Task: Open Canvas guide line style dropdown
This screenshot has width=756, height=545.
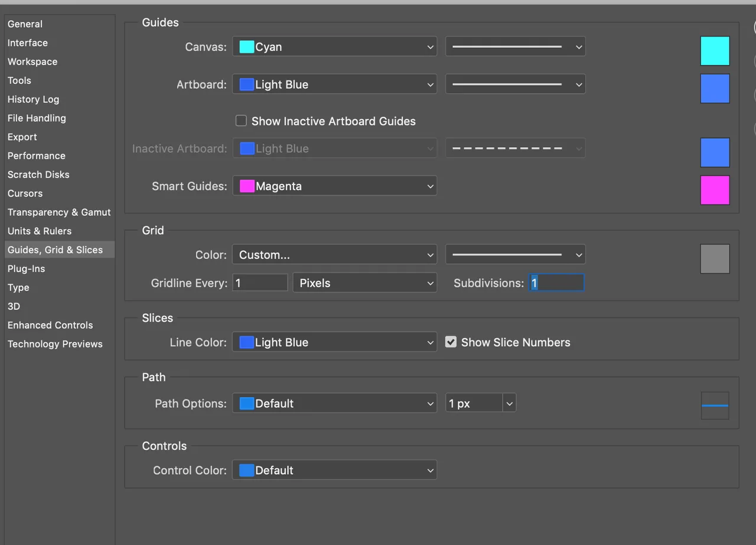Action: [515, 47]
